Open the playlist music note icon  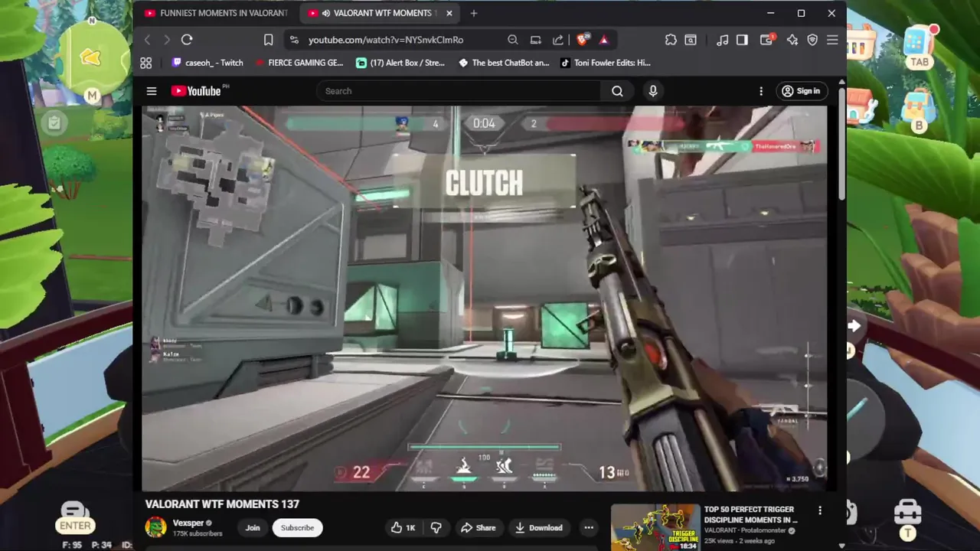pos(722,40)
